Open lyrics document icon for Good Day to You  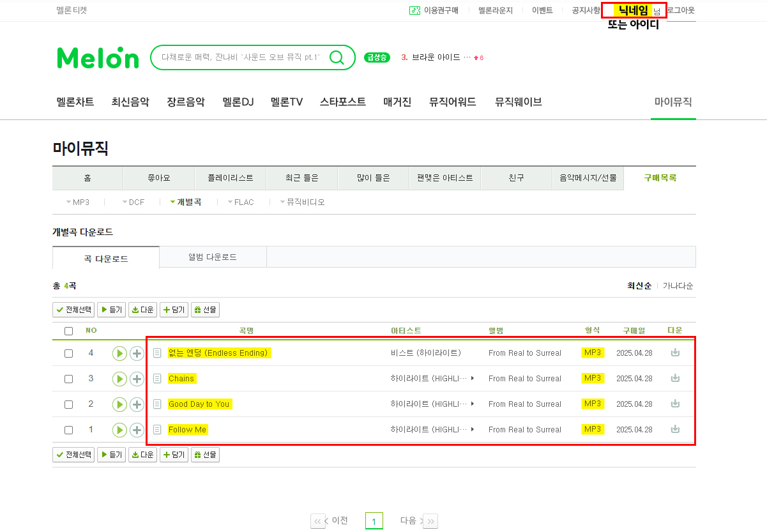click(157, 404)
